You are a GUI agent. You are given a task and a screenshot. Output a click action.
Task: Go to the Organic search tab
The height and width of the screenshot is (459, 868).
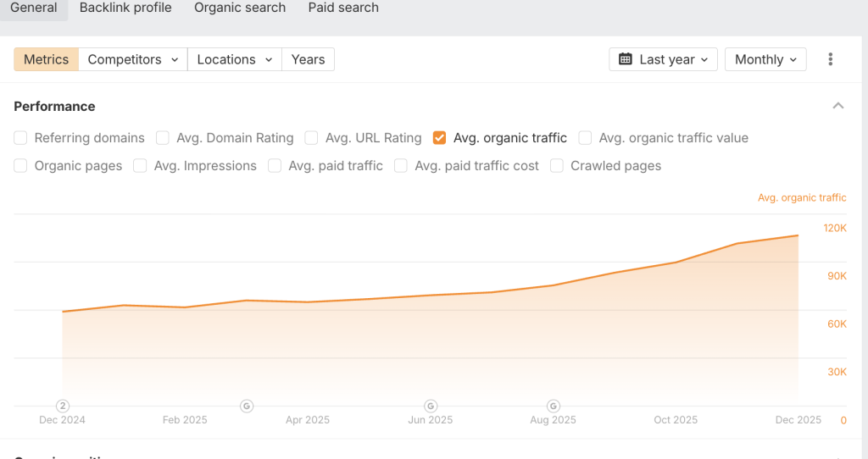click(240, 8)
